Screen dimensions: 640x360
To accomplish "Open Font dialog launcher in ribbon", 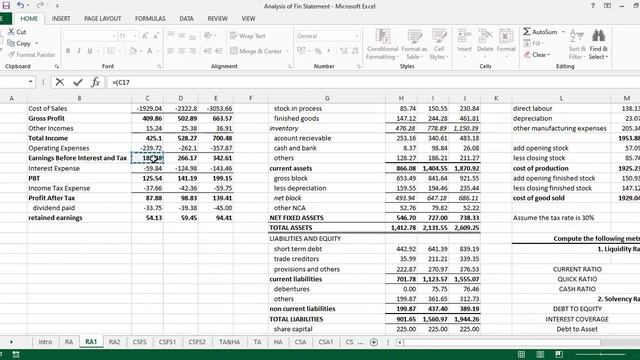I will (159, 66).
